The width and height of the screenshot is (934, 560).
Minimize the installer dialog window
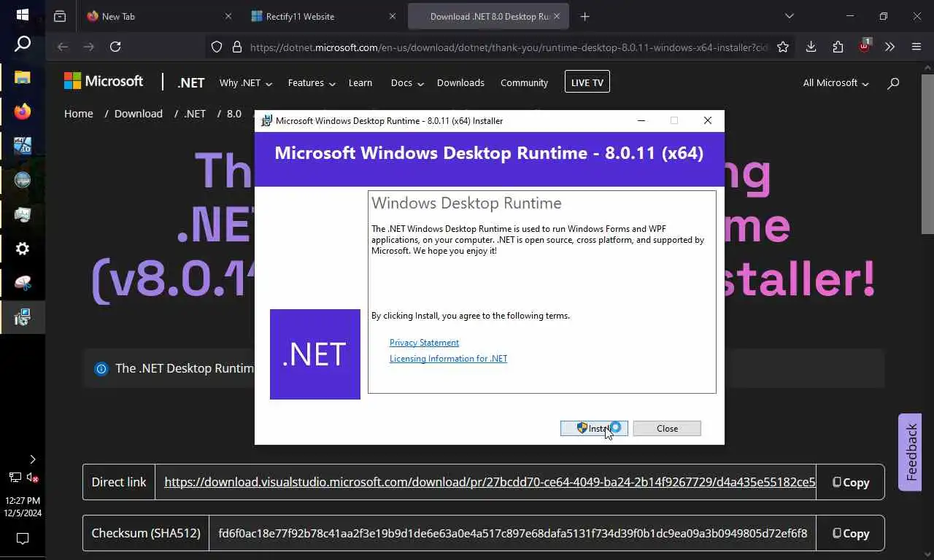click(x=641, y=120)
